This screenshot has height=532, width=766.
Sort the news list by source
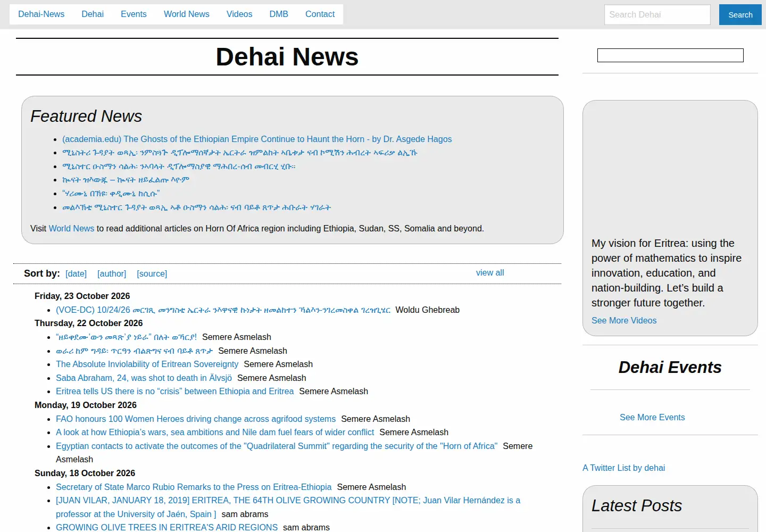pyautogui.click(x=152, y=274)
